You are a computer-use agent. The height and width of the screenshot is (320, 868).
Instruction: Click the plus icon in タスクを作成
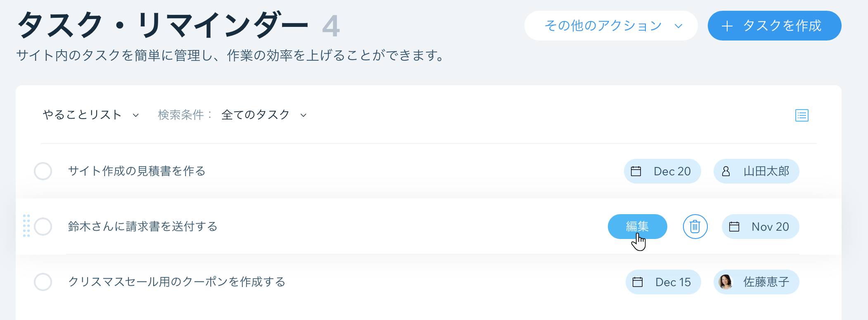[727, 26]
